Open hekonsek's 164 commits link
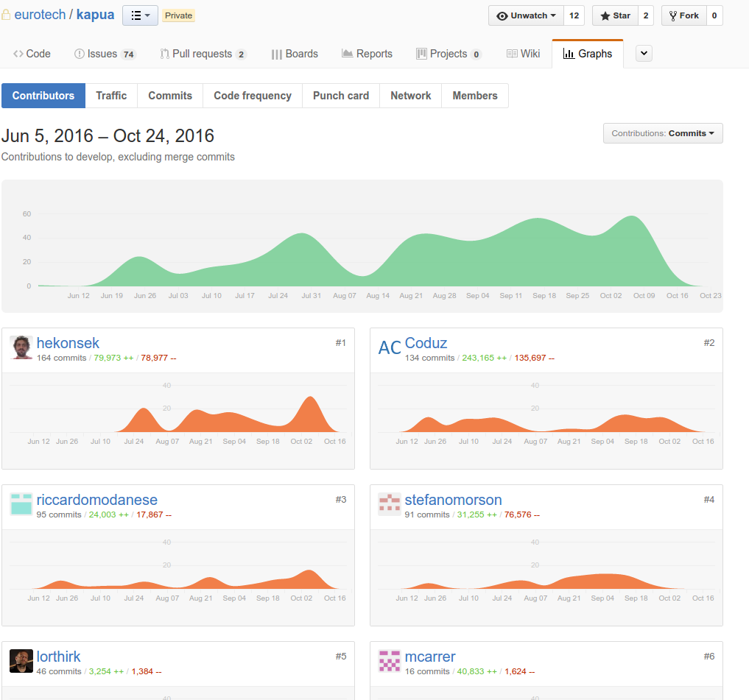The image size is (749, 700). (x=62, y=358)
